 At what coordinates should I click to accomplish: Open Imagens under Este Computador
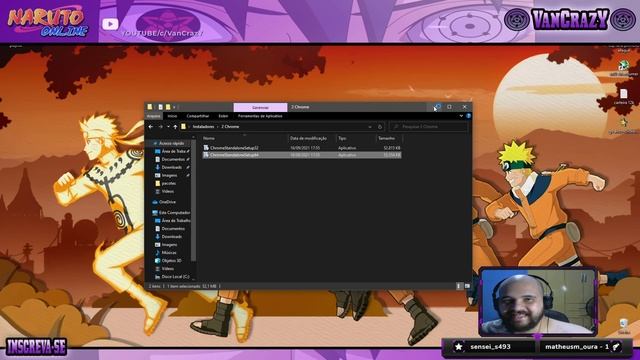click(x=169, y=245)
